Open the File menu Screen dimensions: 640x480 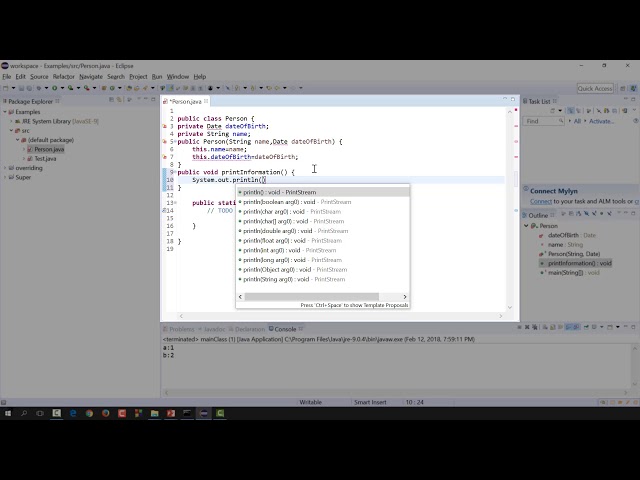7,77
